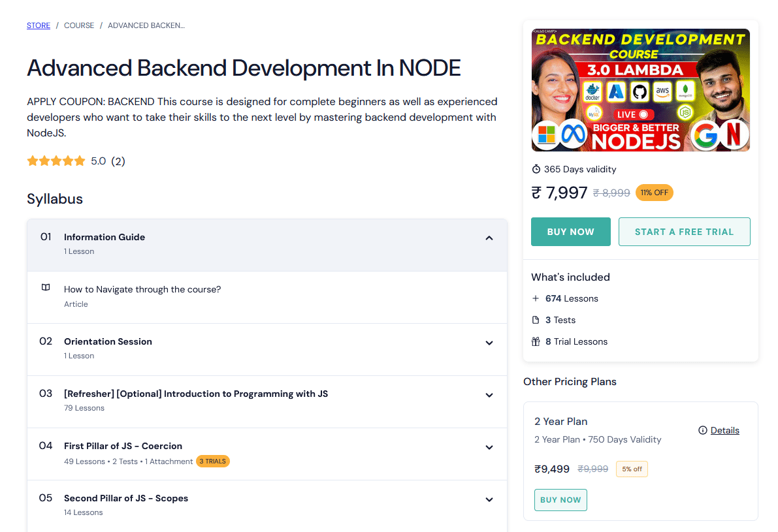Expand the Orientation Session section
Screen dimensions: 778x532
click(x=489, y=343)
